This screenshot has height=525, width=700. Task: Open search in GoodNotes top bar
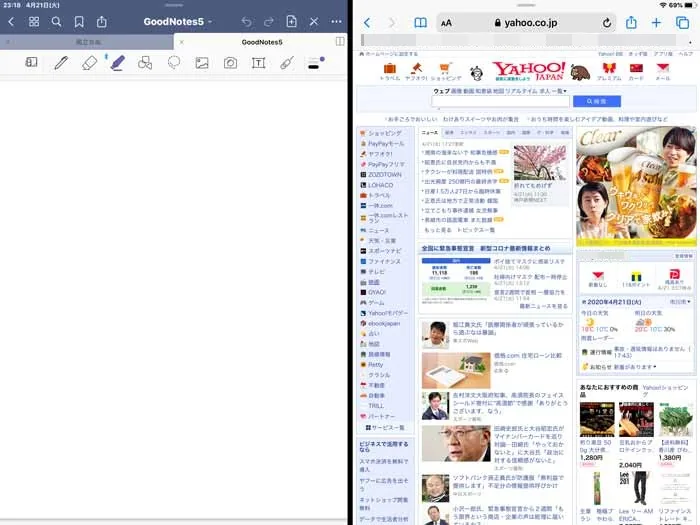click(x=56, y=21)
